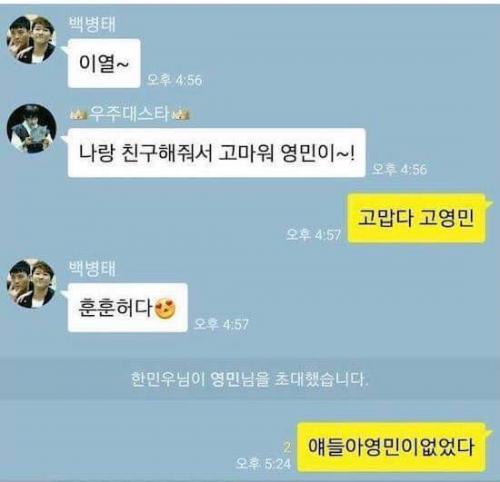Click 오후 4:57 timestamp next to 훈훈허다

[221, 324]
